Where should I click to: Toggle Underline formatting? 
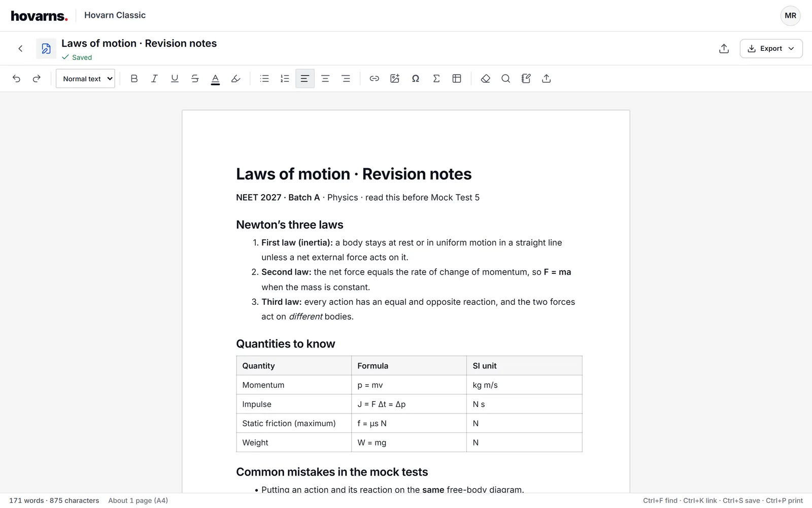pos(175,79)
